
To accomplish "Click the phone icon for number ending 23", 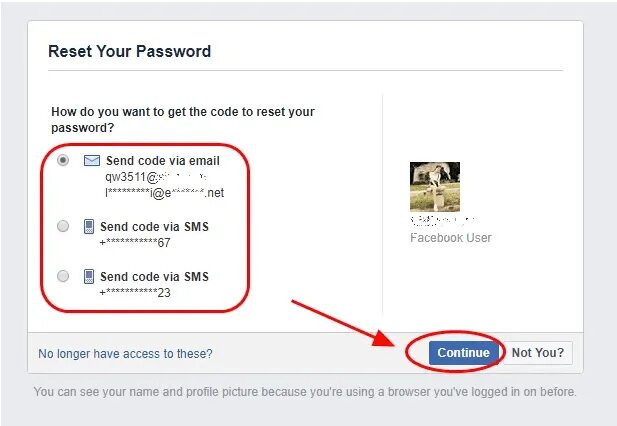I will click(89, 277).
